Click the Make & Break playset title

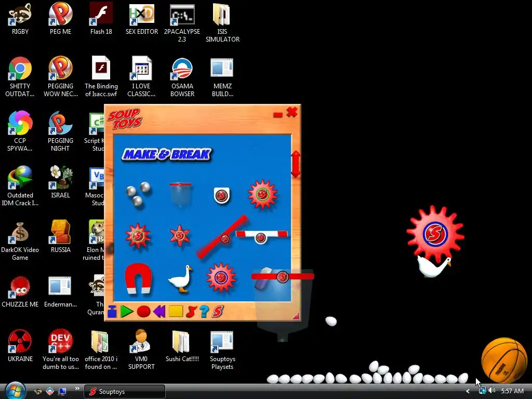[167, 154]
